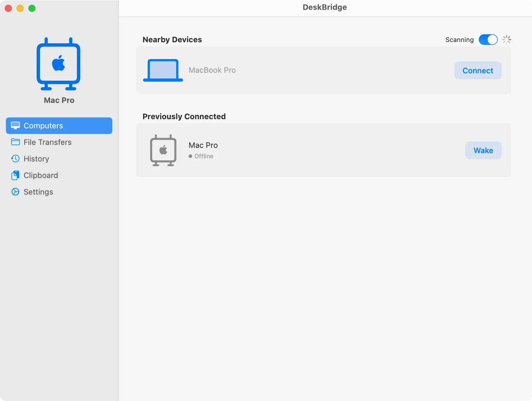This screenshot has width=532, height=401.
Task: Click the Settings gear icon
Action: tap(15, 192)
